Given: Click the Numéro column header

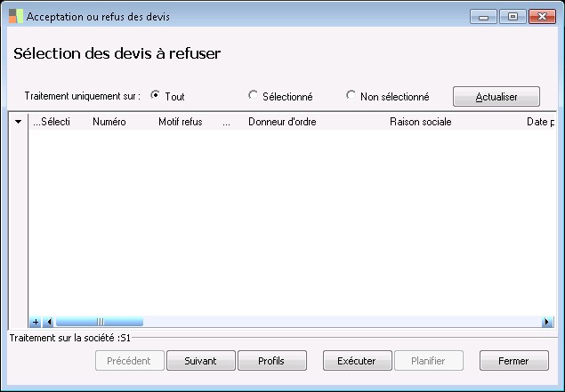Looking at the screenshot, I should coord(109,122).
